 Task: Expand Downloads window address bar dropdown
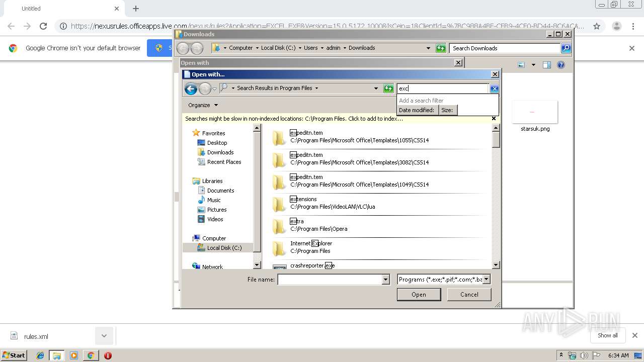click(428, 48)
